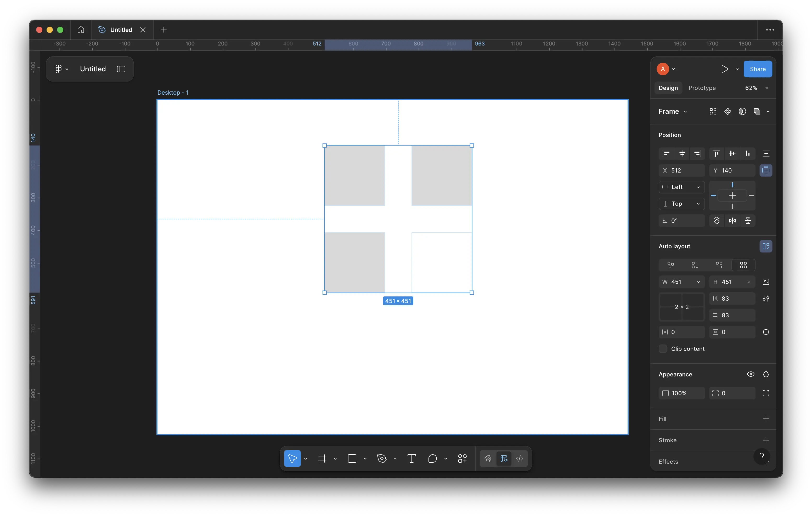812x516 pixels.
Task: Click the Share button
Action: (757, 69)
